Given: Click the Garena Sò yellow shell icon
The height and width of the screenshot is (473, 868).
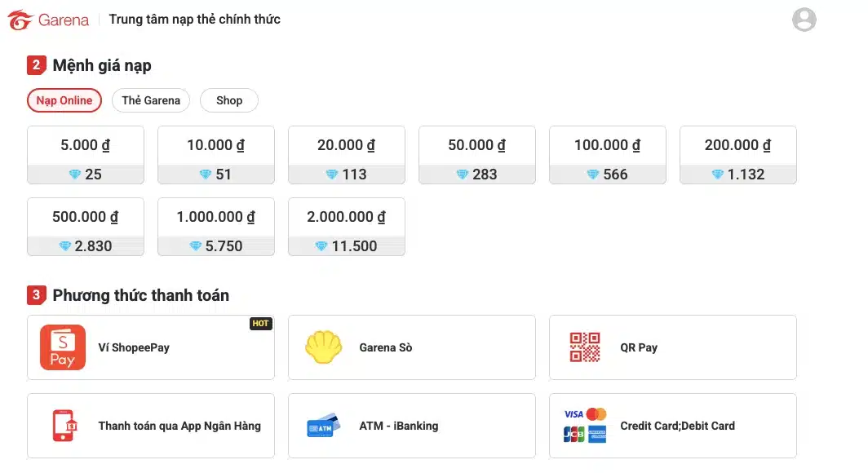Looking at the screenshot, I should point(324,347).
